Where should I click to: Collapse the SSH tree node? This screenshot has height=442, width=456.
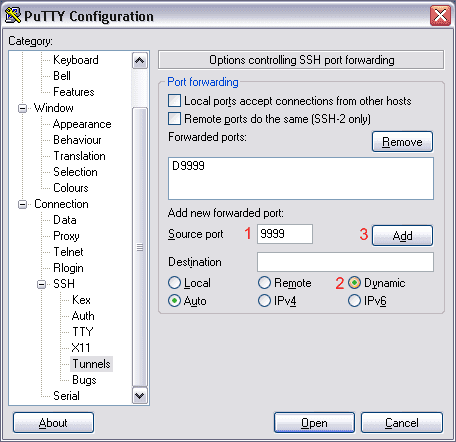(42, 284)
